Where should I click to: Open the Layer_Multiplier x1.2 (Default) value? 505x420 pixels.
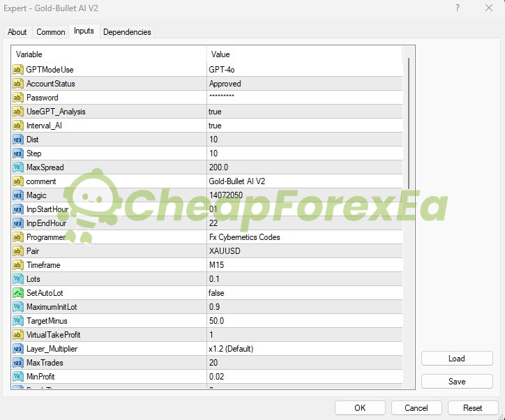pos(305,349)
